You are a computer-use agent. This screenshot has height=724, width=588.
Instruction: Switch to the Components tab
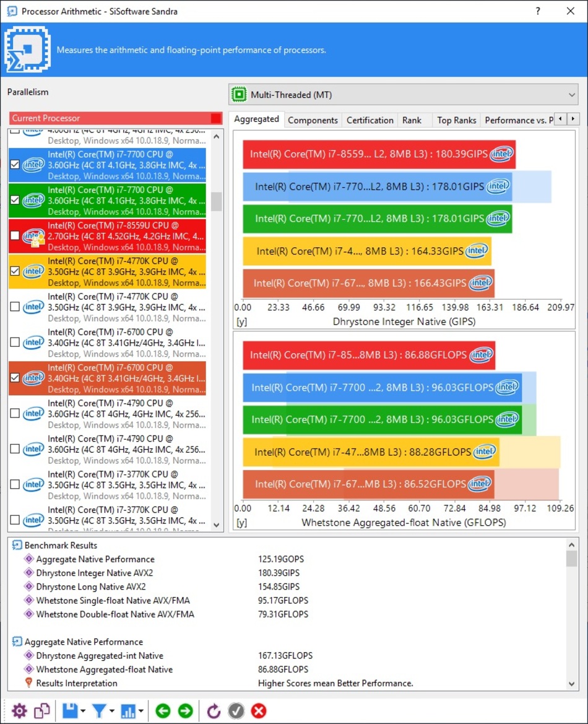313,120
